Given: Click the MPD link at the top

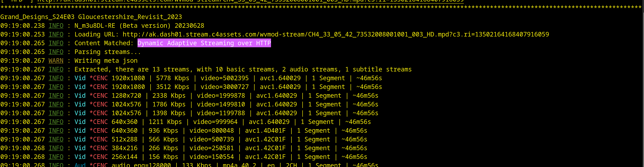Looking at the screenshot, I should pyautogui.click(x=250, y=1).
